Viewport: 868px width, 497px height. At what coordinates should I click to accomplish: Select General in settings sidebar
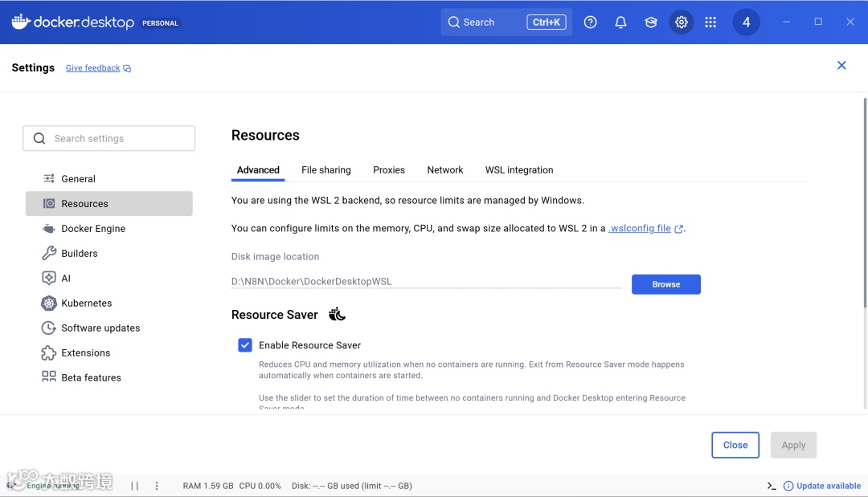point(109,178)
